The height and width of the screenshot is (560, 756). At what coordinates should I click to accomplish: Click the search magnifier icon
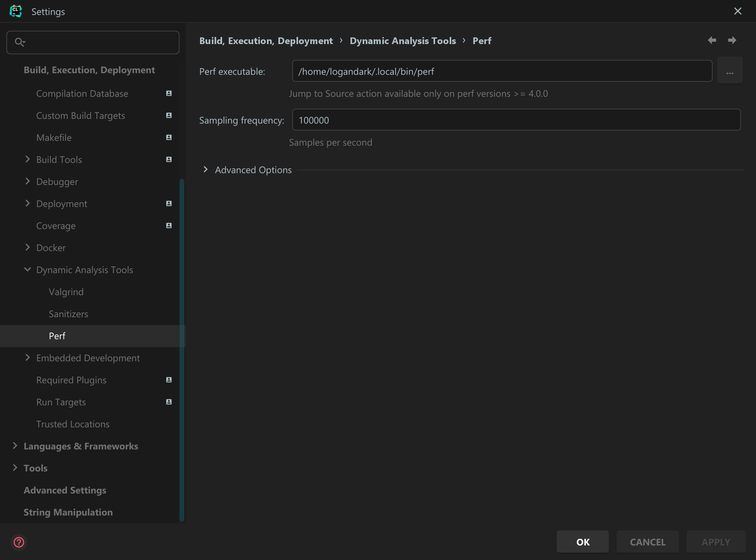[x=20, y=42]
